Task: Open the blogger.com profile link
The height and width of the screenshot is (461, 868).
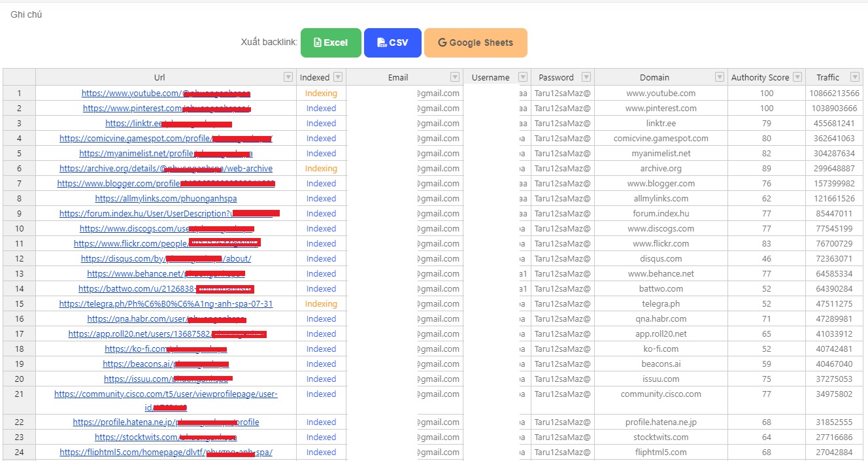Action: 166,184
